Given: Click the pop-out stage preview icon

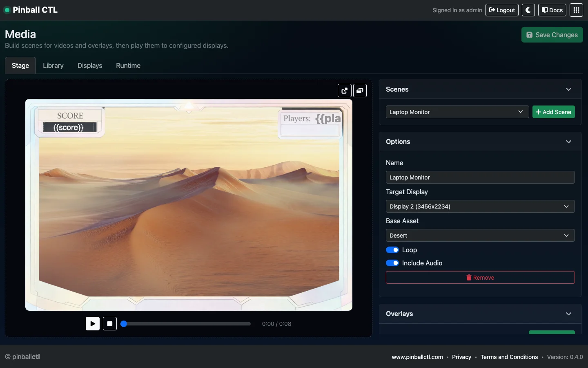Looking at the screenshot, I should (344, 91).
